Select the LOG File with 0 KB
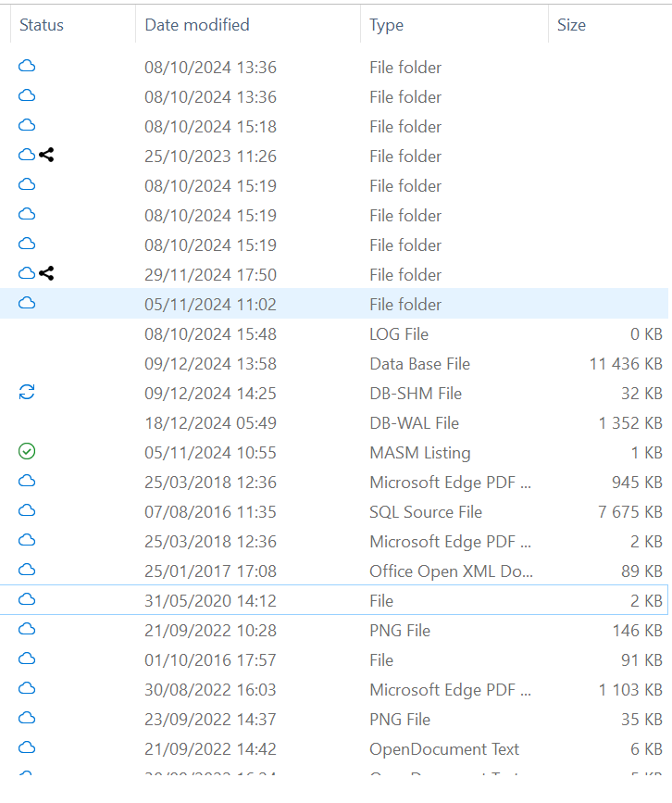This screenshot has height=803, width=672. [x=399, y=334]
